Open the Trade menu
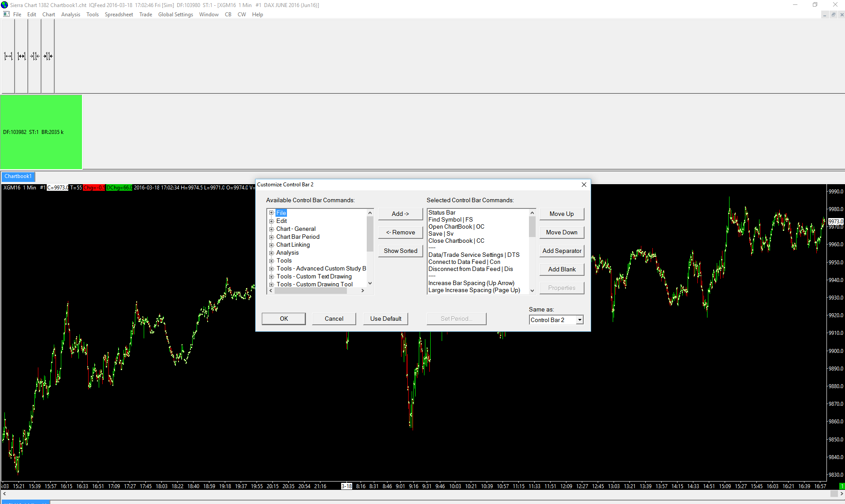Screen dimensions: 845x504 (145, 15)
